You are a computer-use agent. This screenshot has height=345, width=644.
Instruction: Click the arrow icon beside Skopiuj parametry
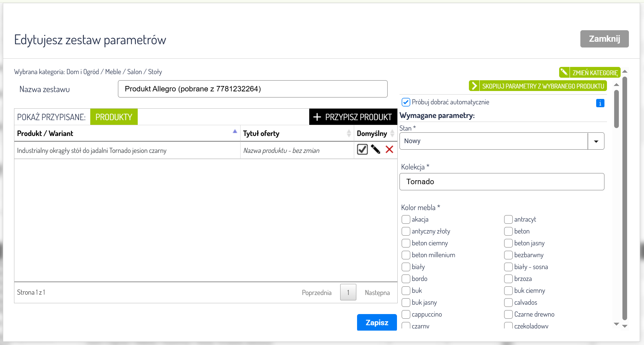click(474, 86)
